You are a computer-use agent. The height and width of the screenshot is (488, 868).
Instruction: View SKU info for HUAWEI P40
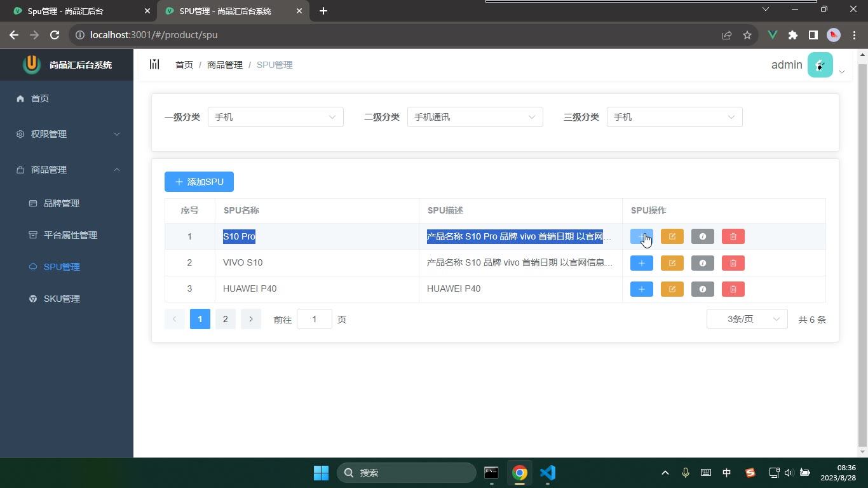point(702,289)
